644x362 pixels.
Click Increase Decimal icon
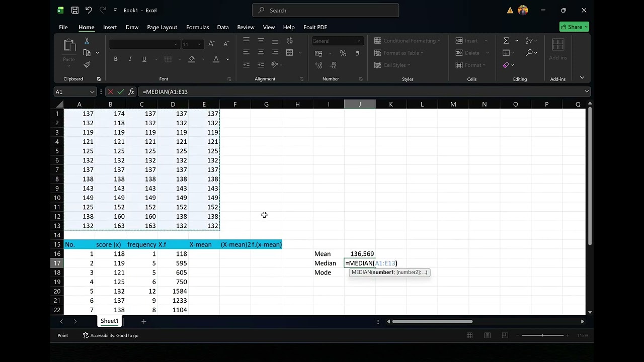click(x=318, y=65)
